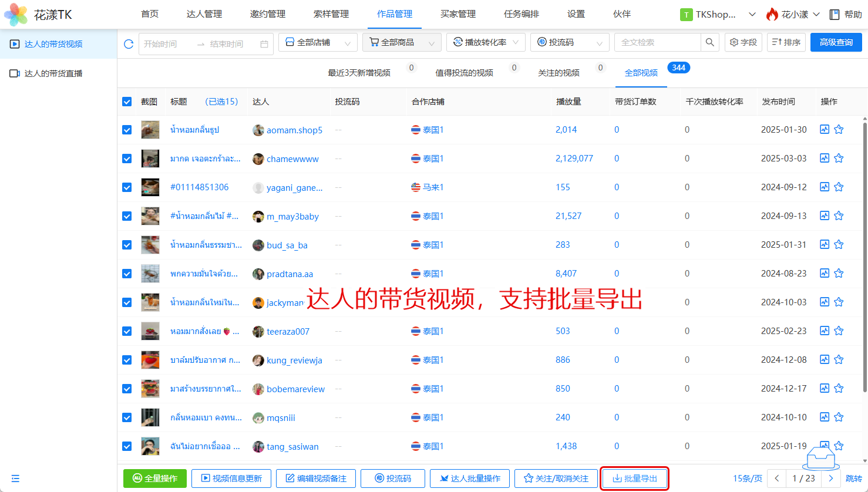The image size is (868, 492).
Task: Open the 全部店铺 store dropdown
Action: [x=318, y=43]
